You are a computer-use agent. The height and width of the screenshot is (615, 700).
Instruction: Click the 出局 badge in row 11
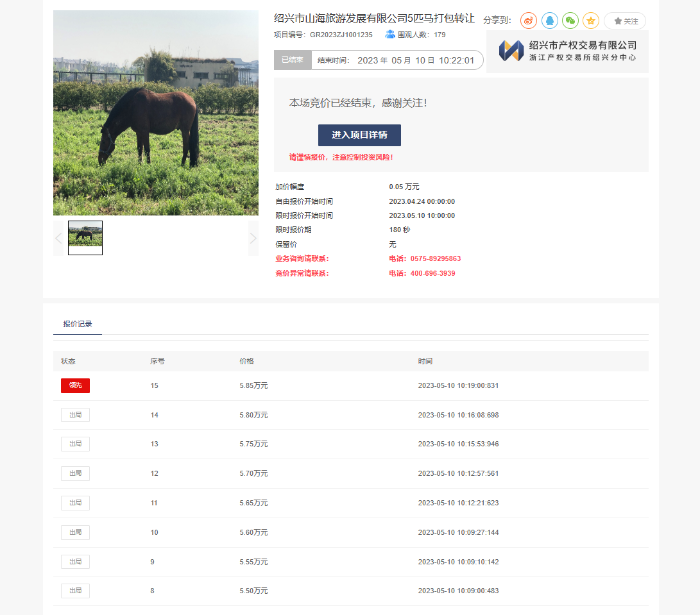pyautogui.click(x=76, y=503)
